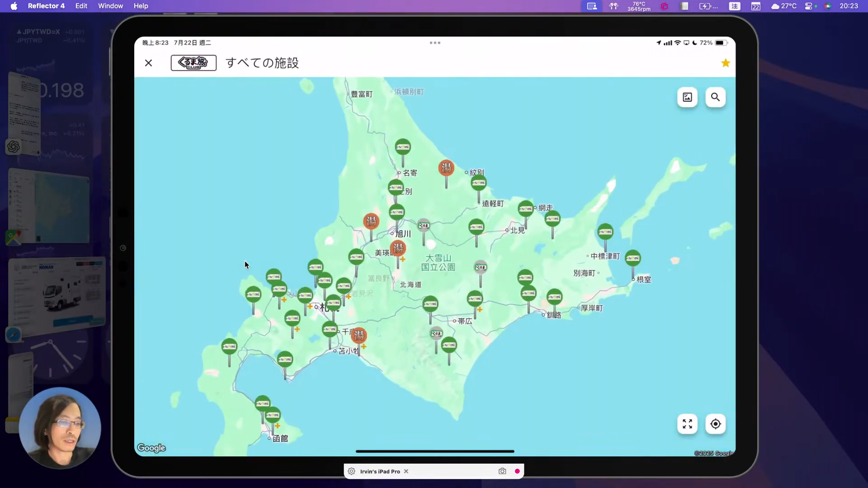Tap the yellow favorites star icon
This screenshot has width=868, height=488.
tap(726, 63)
